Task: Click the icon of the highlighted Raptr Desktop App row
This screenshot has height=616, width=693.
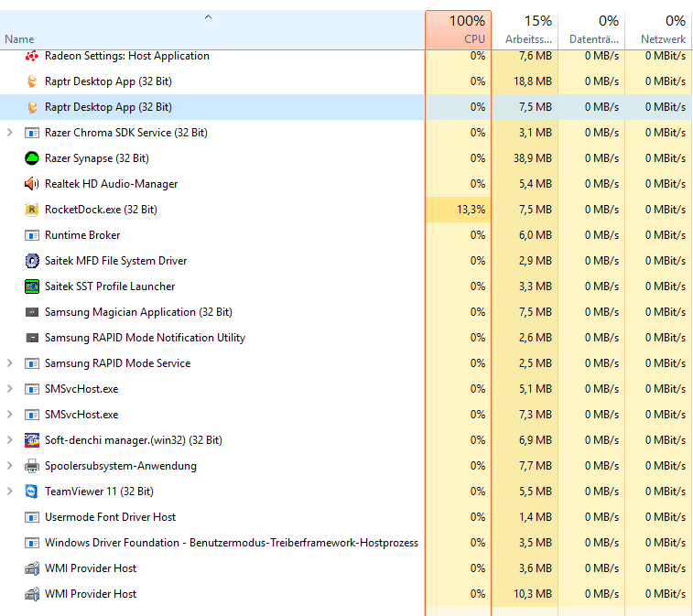Action: (x=32, y=107)
